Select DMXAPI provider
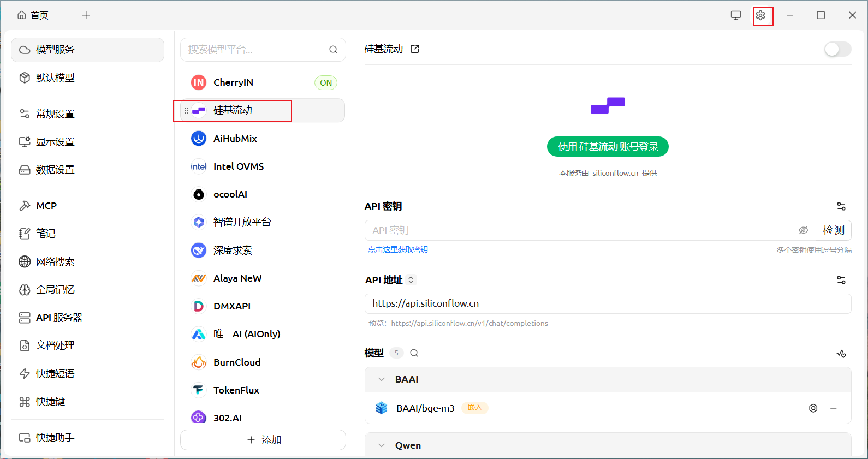This screenshot has height=459, width=868. click(x=263, y=306)
